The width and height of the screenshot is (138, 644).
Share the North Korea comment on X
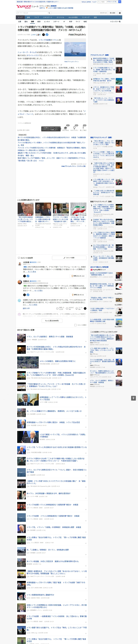85,308
